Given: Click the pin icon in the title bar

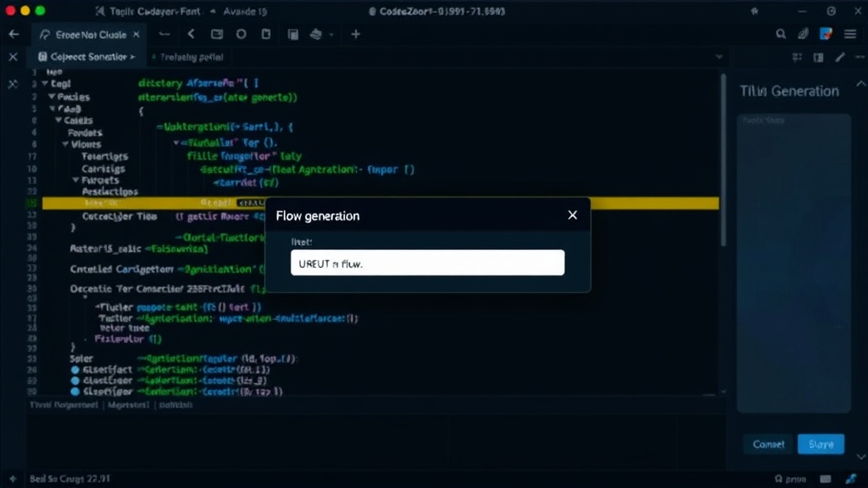Looking at the screenshot, I should (754, 11).
